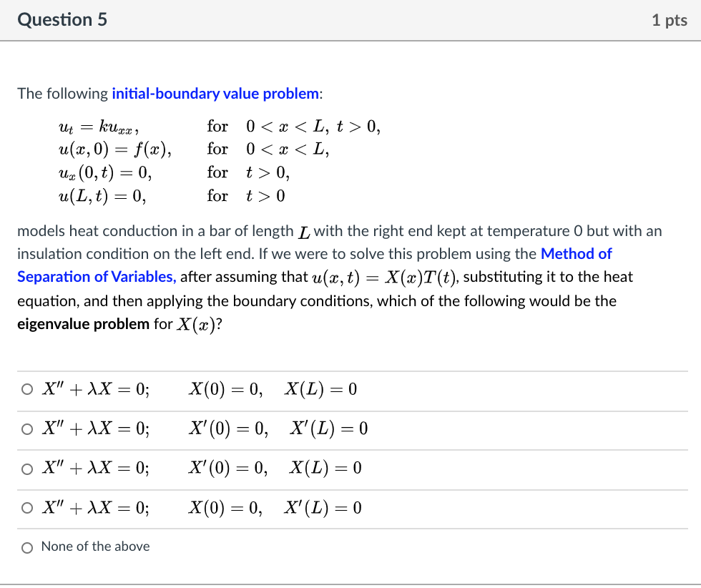Select the radio button for X(0)=0, X(L)=0 option

coord(27,388)
